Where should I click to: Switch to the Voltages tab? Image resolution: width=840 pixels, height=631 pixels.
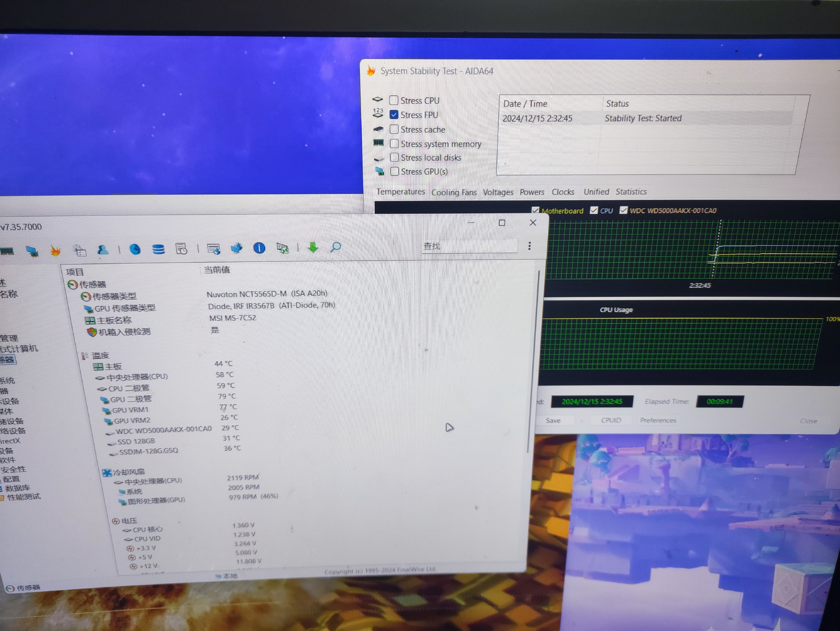tap(498, 192)
